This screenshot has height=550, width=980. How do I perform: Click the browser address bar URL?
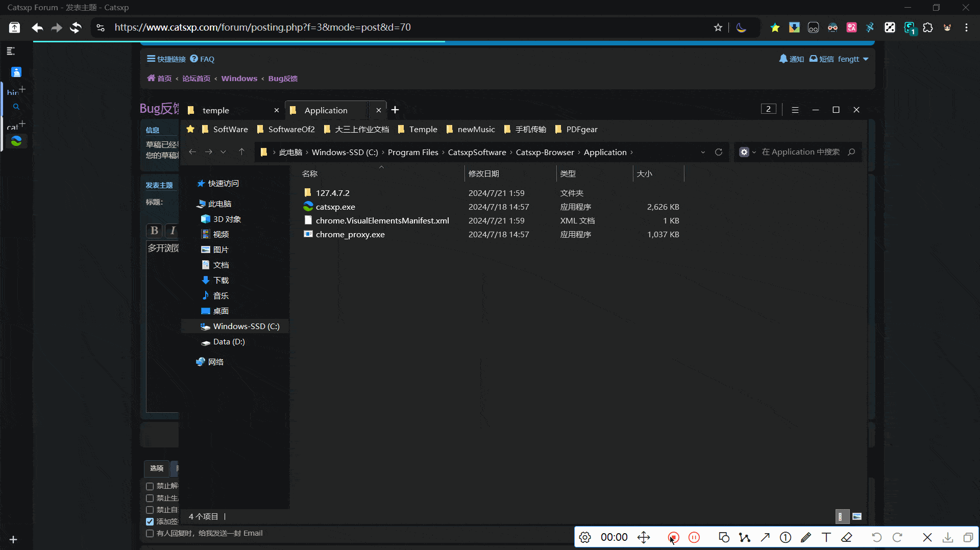262,28
